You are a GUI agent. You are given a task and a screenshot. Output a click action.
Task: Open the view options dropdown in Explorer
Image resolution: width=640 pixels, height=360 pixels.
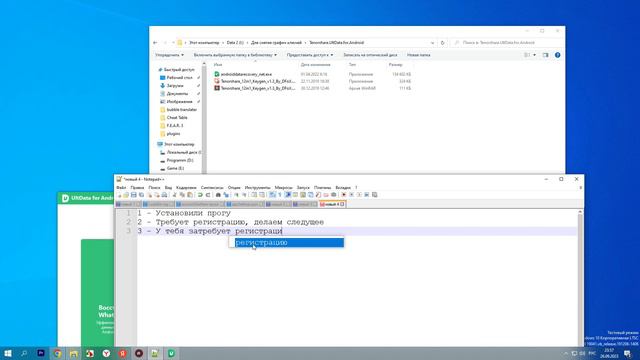point(534,55)
